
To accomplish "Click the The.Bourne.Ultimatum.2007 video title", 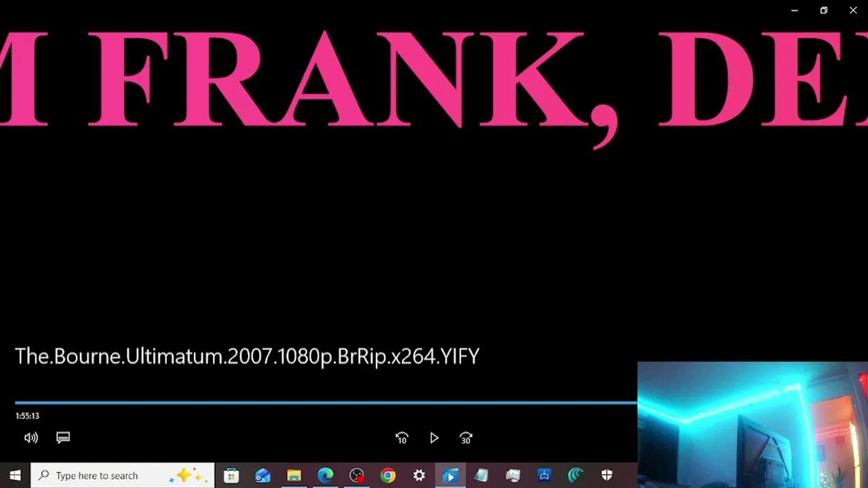I will point(247,357).
